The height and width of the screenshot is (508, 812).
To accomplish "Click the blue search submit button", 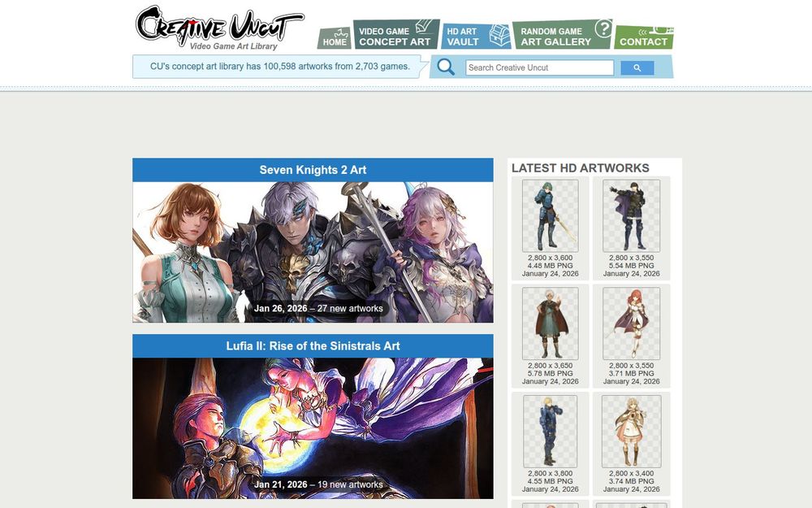I will tap(637, 68).
